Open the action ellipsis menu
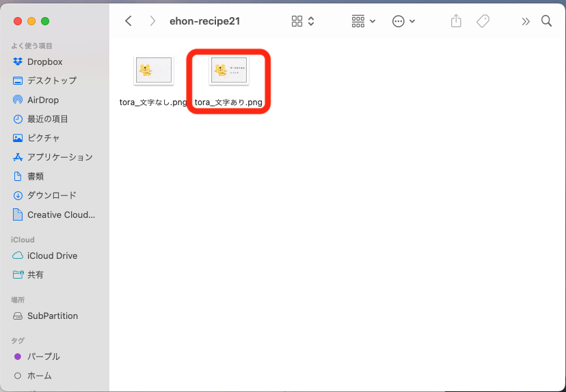 point(403,21)
